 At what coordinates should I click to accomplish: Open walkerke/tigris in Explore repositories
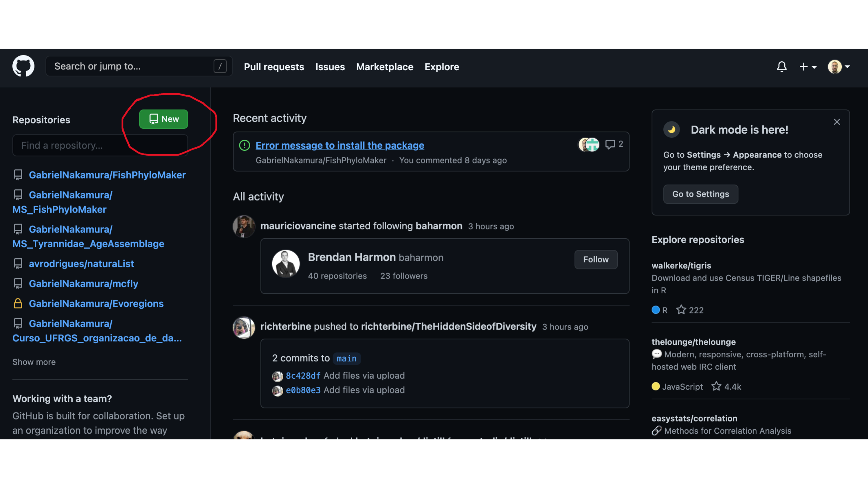681,265
